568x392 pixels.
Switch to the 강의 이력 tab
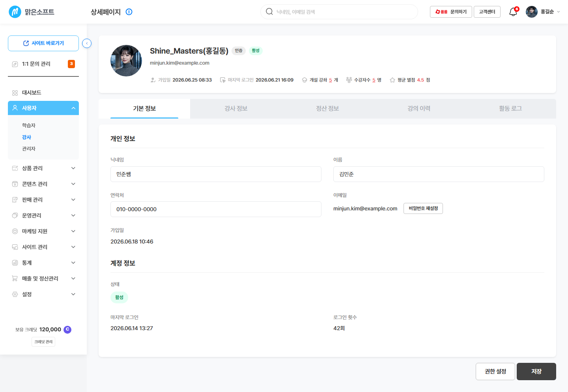[x=419, y=108]
